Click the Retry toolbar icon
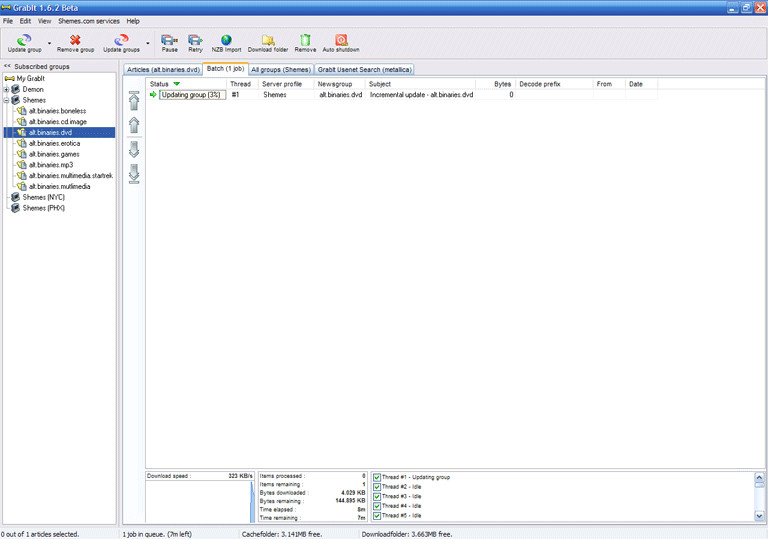 [x=195, y=40]
